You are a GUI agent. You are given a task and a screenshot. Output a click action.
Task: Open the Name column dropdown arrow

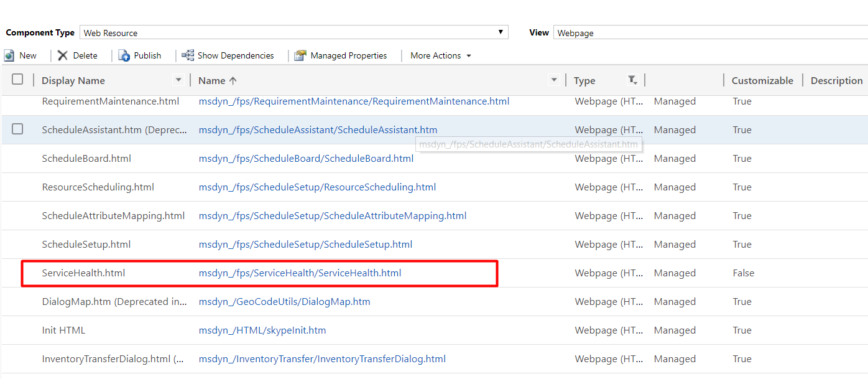[554, 80]
